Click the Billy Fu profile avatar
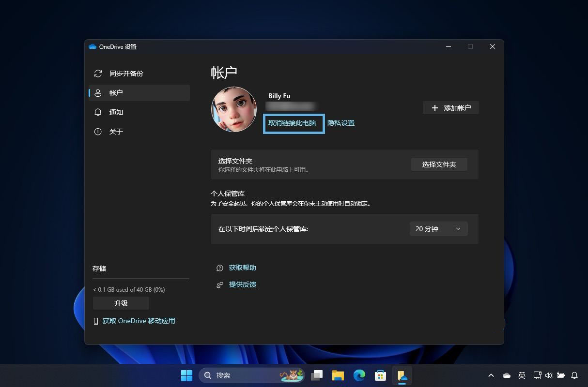The height and width of the screenshot is (387, 588). pos(234,109)
